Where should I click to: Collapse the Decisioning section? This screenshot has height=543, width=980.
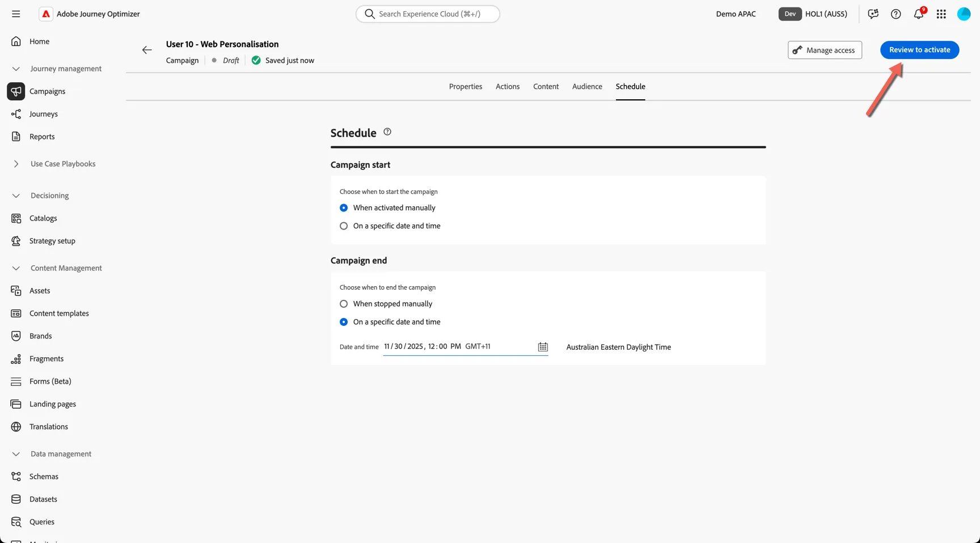click(16, 196)
